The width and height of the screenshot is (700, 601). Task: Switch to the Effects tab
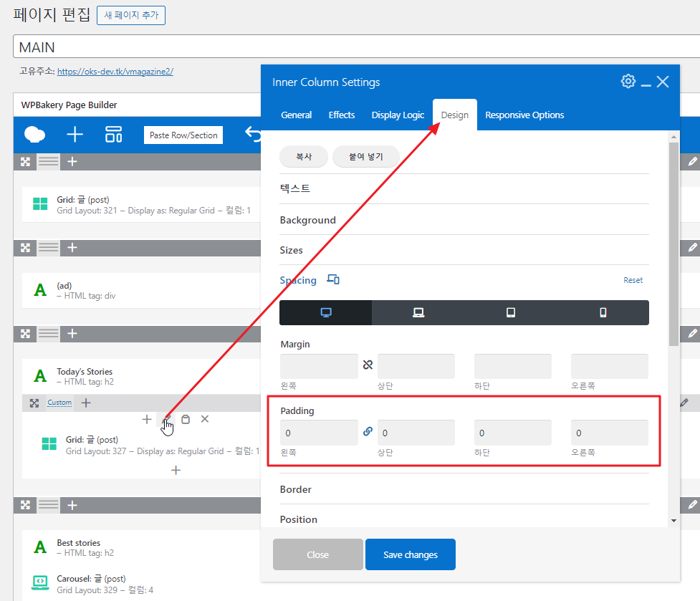point(342,115)
